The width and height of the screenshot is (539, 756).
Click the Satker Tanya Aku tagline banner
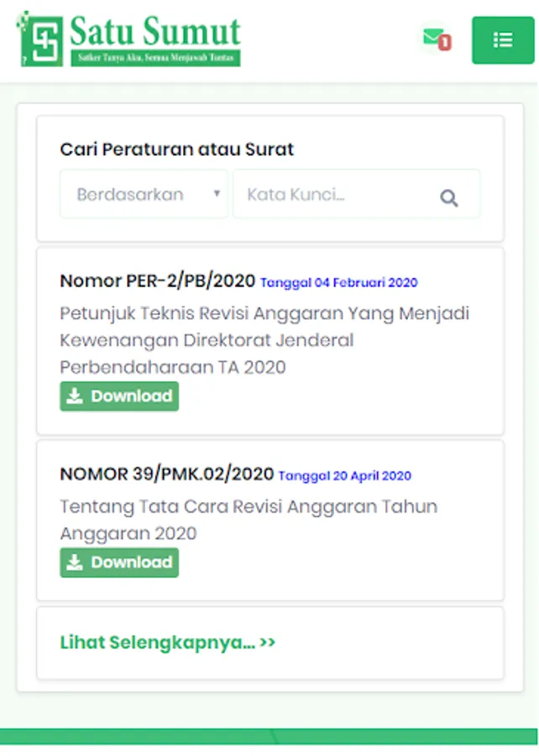point(155,59)
